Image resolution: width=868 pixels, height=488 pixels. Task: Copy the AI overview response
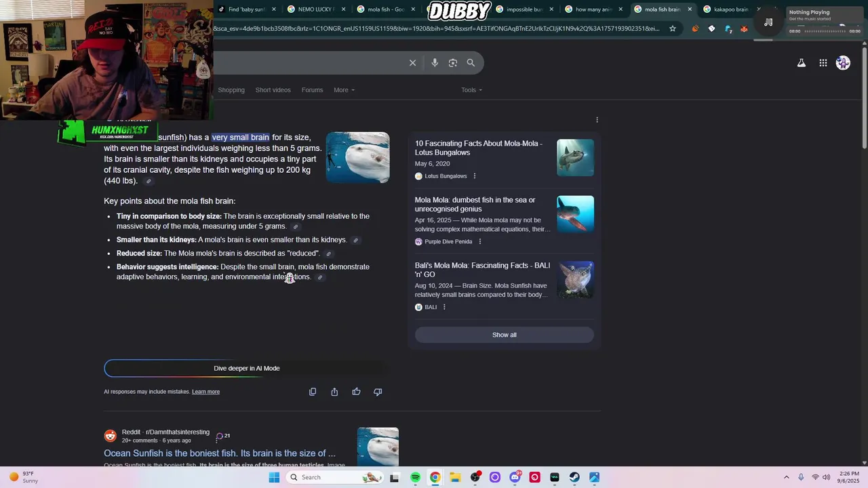click(313, 392)
